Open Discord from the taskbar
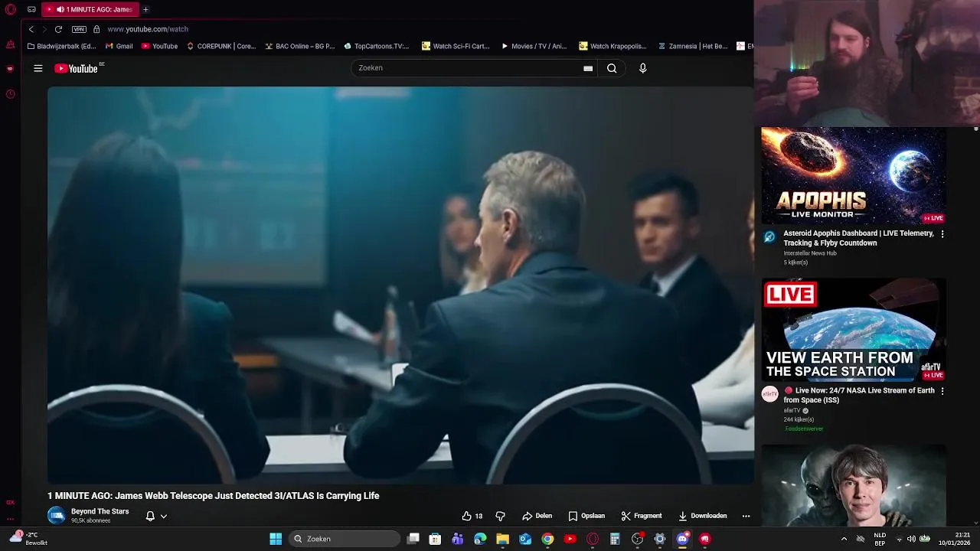Viewport: 980px width, 551px height. (682, 539)
